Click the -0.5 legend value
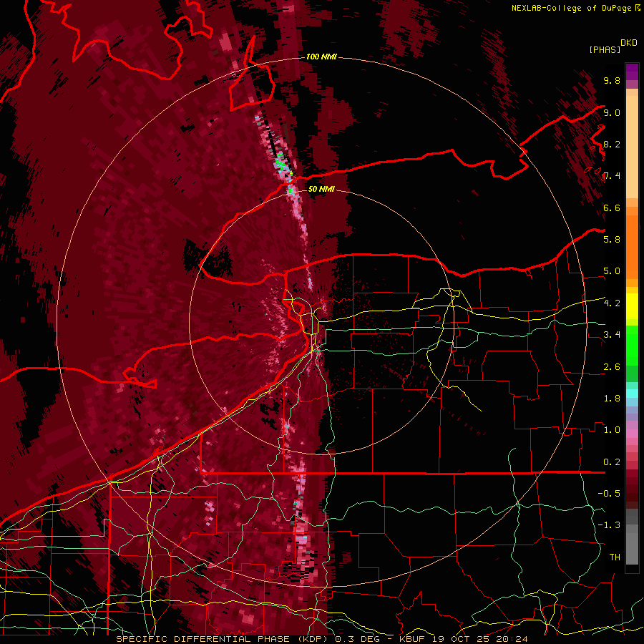This screenshot has width=644, height=644. pyautogui.click(x=609, y=493)
